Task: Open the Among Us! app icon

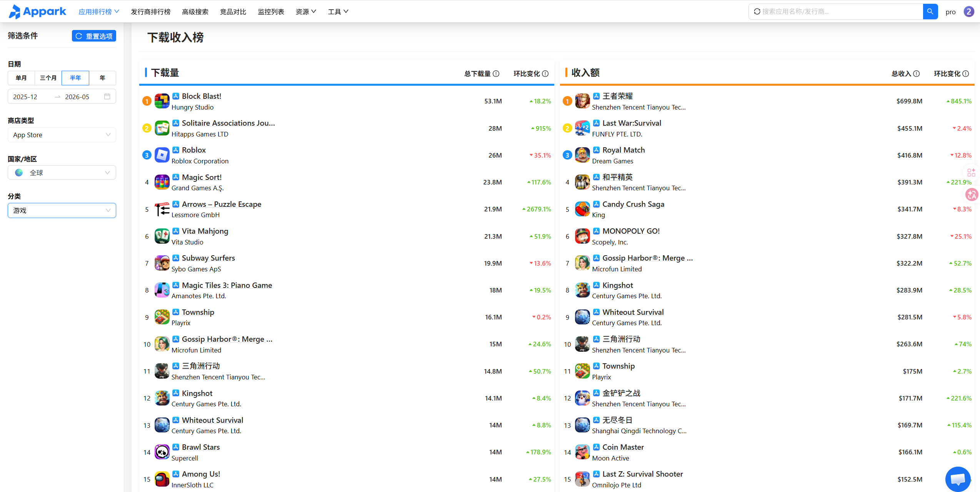Action: click(x=162, y=479)
